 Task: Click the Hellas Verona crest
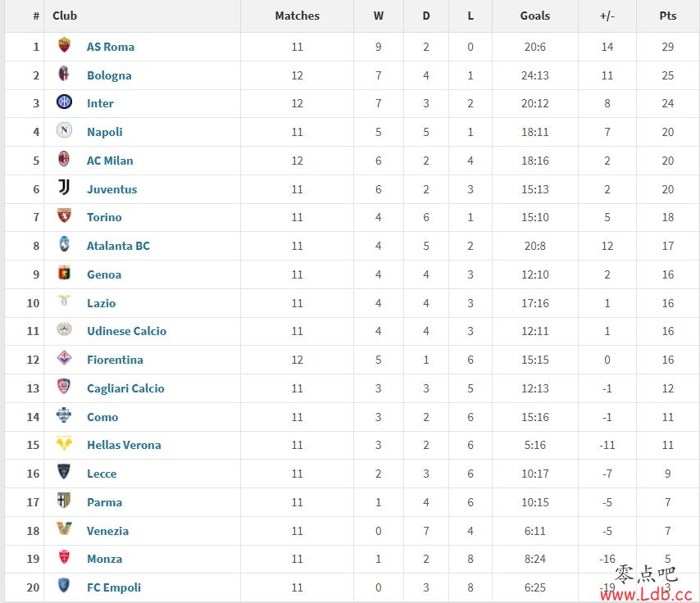coord(64,443)
